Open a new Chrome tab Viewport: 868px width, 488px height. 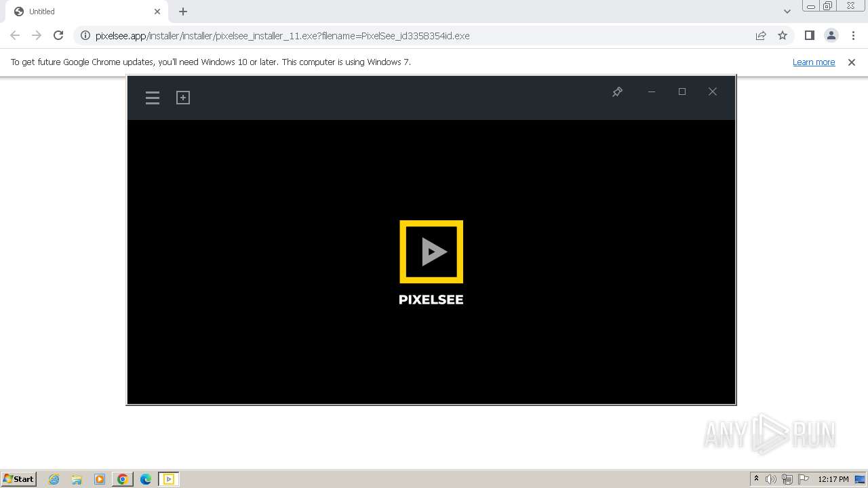coord(183,12)
